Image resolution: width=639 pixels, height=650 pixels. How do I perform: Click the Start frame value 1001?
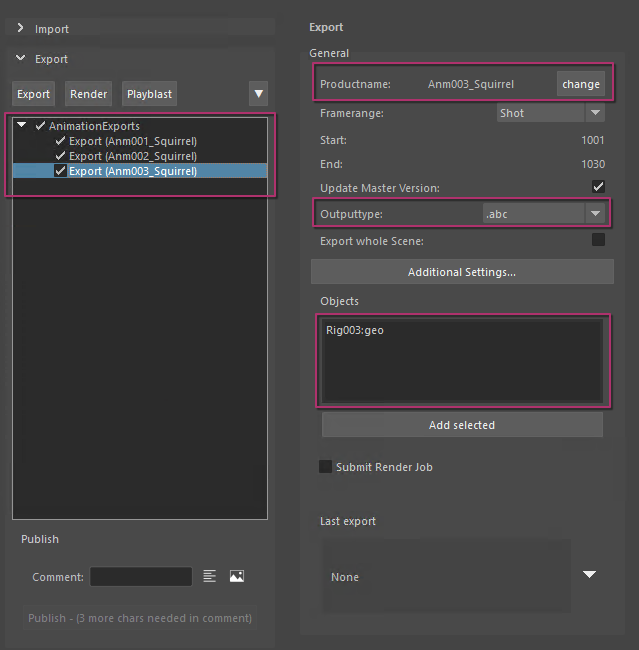tap(593, 140)
